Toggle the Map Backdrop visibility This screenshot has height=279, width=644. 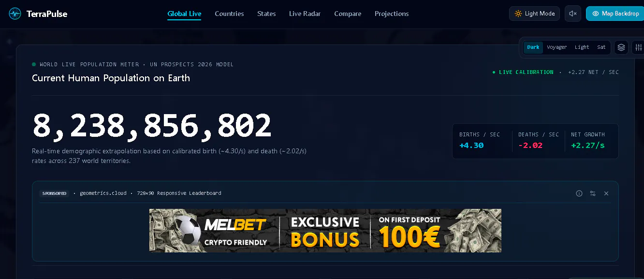(x=615, y=14)
